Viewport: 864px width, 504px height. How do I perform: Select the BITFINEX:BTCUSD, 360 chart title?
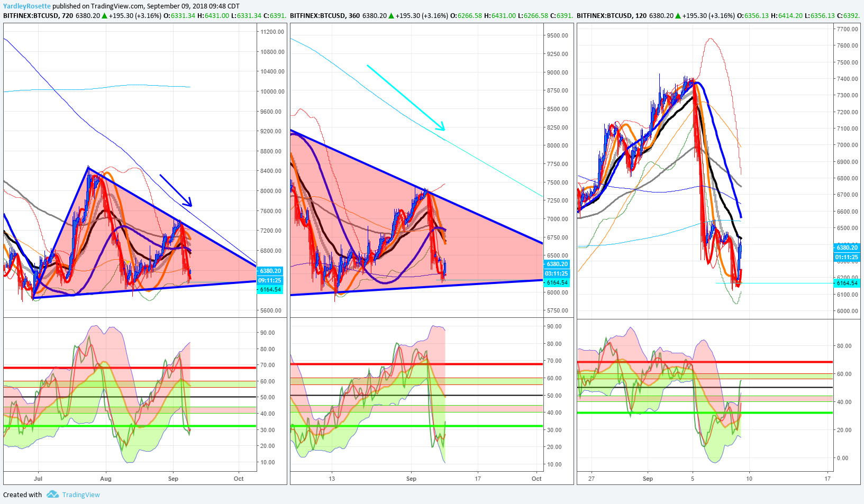(x=325, y=15)
